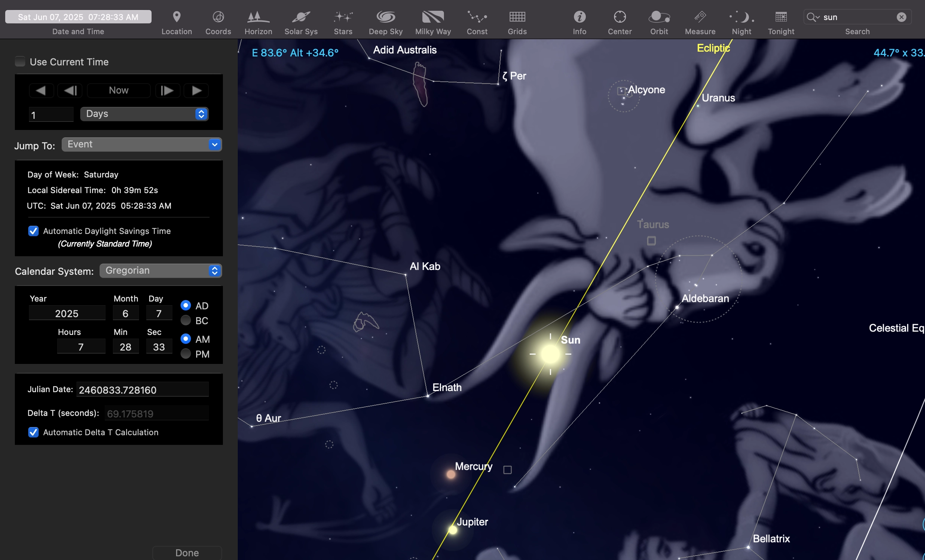Enable Night vision mode icon
925x560 pixels.
[741, 17]
